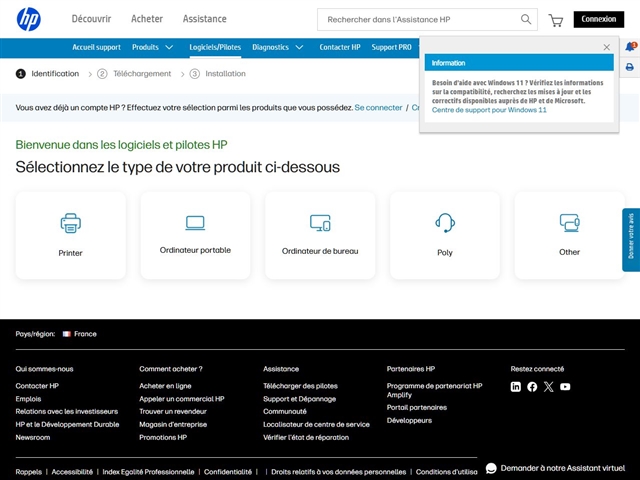
Task: Click the HP logo
Action: coord(29,19)
